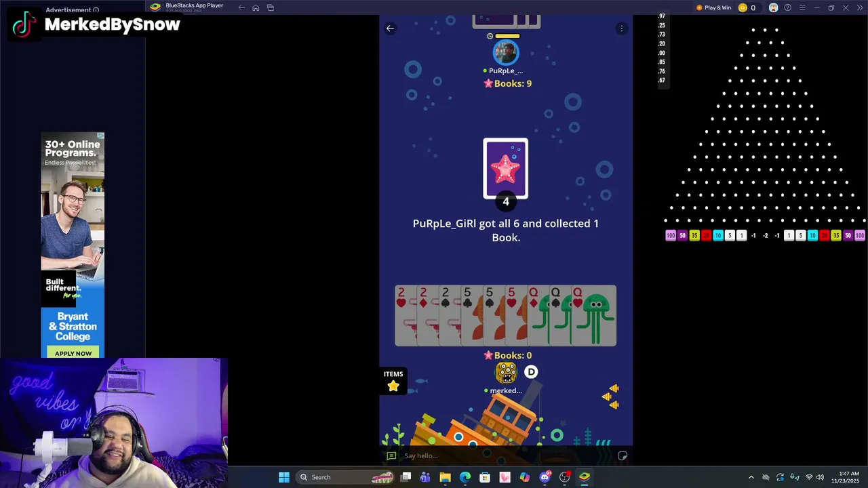Click the left yellow 35 Plinko slot
The height and width of the screenshot is (488, 868).
click(x=694, y=236)
